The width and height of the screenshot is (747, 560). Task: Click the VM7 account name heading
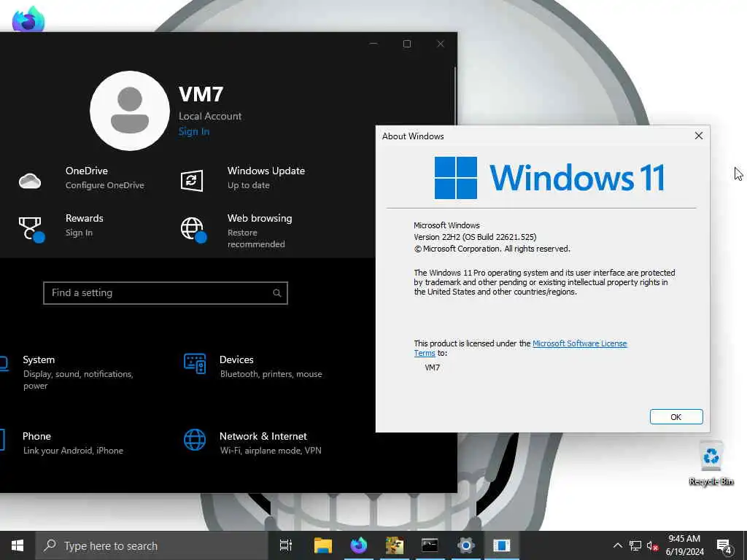coord(201,94)
